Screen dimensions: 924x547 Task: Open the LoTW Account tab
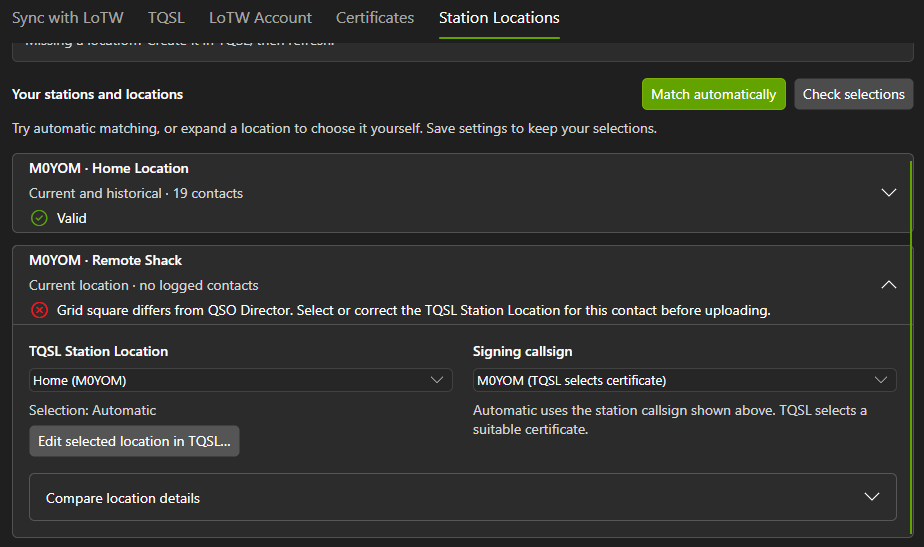point(260,18)
